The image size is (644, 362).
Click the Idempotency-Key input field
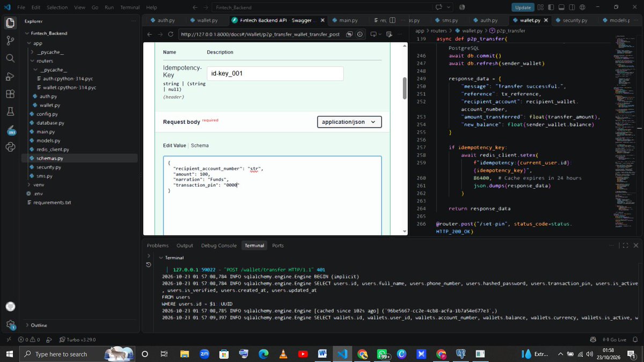(x=275, y=73)
